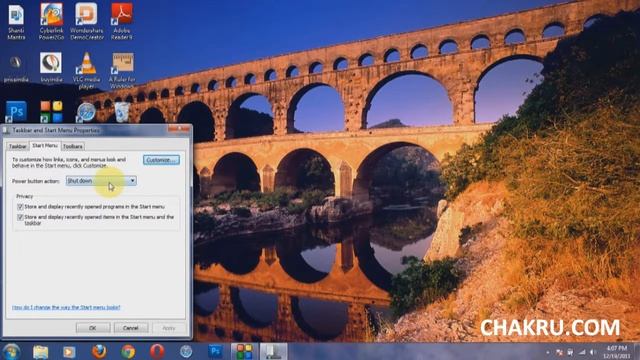
Task: Click the Taskbar Properties window taskbar button
Action: 273,351
